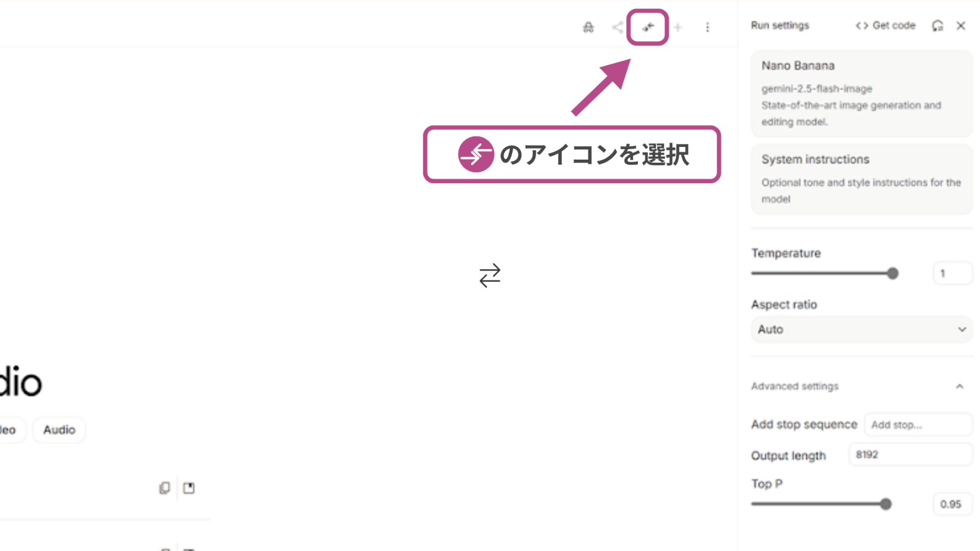Open the Nano Banana model selector

861,93
